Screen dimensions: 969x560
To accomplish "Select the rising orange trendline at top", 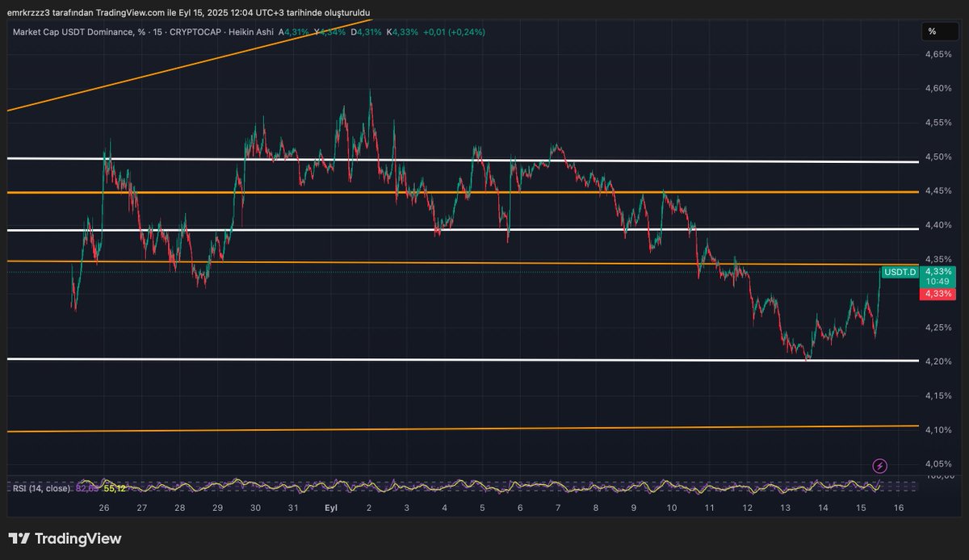I will coord(190,64).
